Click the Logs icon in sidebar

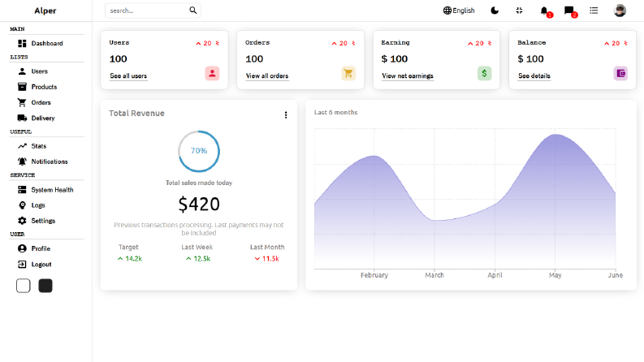(x=22, y=205)
